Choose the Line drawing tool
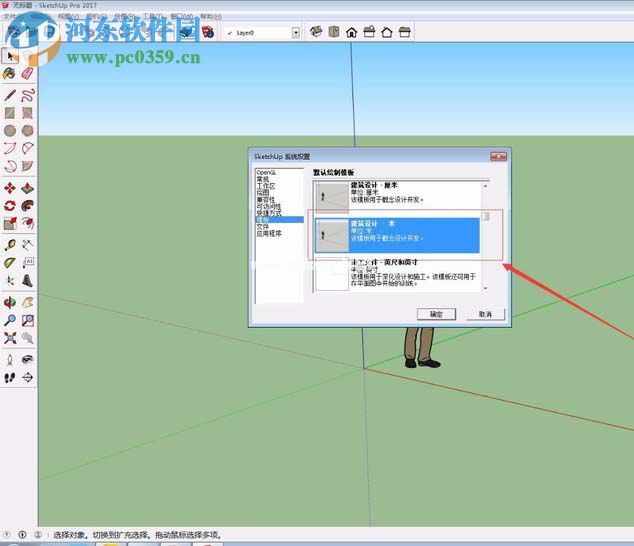Viewport: 634px width, 546px height. [x=9, y=95]
